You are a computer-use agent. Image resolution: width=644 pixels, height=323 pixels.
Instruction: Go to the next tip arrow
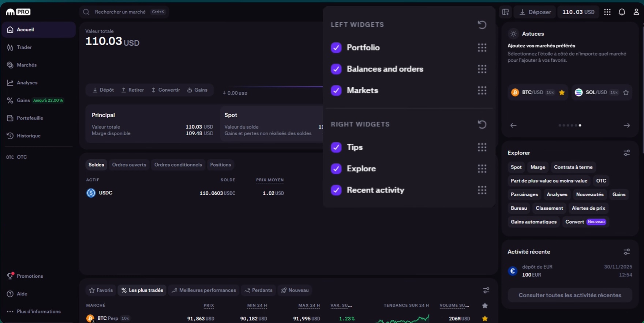pos(627,125)
